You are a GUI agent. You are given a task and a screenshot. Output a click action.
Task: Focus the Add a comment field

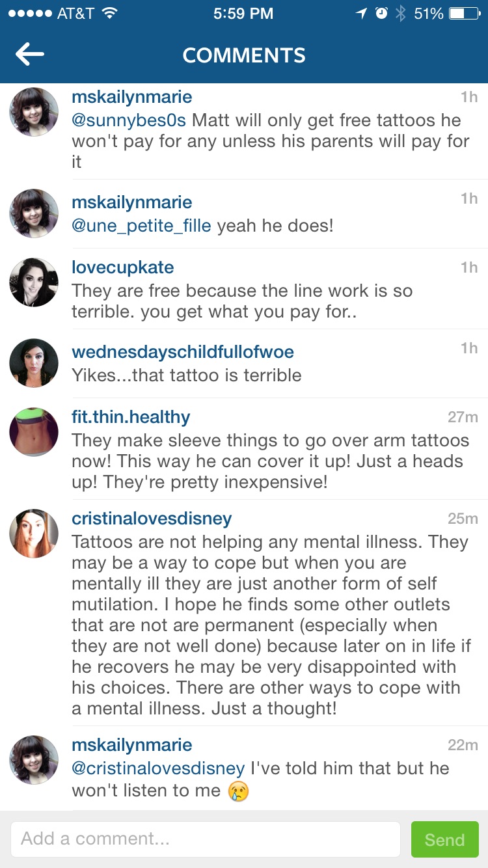205,839
